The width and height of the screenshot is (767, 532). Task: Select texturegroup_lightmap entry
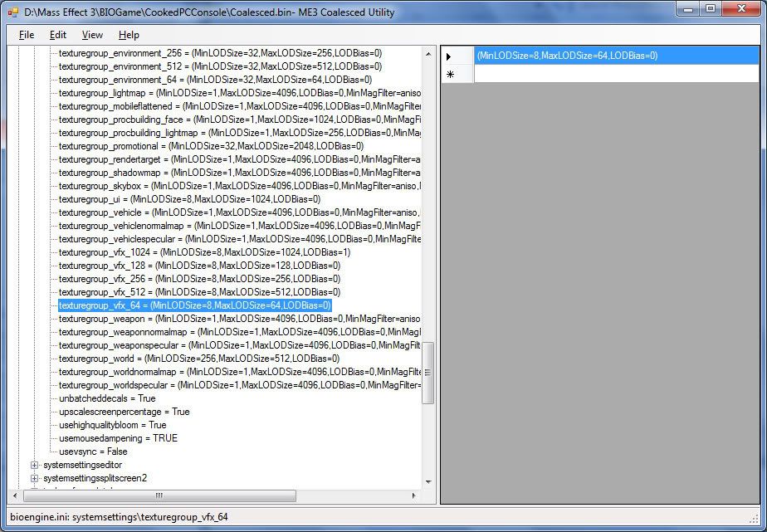point(240,93)
